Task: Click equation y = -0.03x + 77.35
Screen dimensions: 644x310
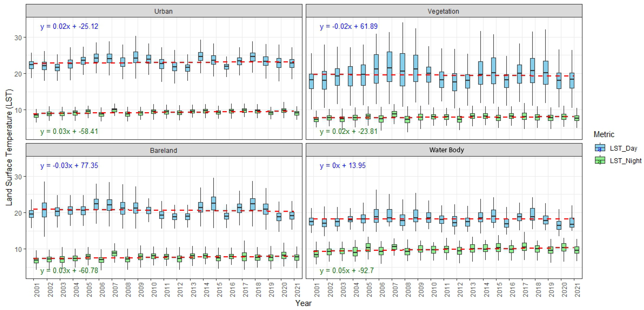Action: 69,165
